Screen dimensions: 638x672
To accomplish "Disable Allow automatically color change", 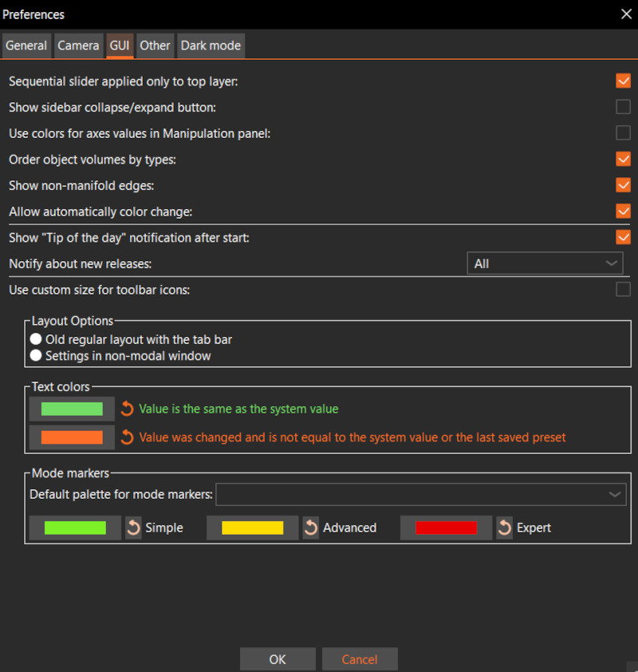I will click(x=623, y=211).
